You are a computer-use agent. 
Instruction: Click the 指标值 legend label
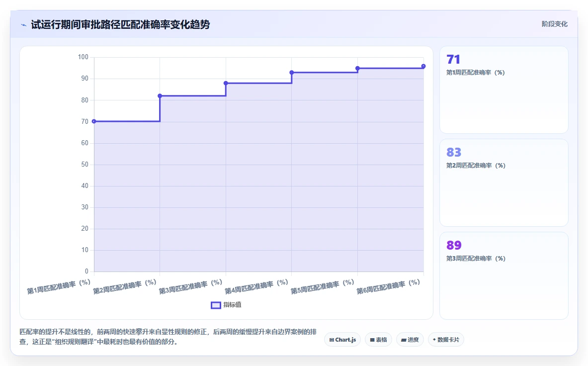tap(233, 305)
